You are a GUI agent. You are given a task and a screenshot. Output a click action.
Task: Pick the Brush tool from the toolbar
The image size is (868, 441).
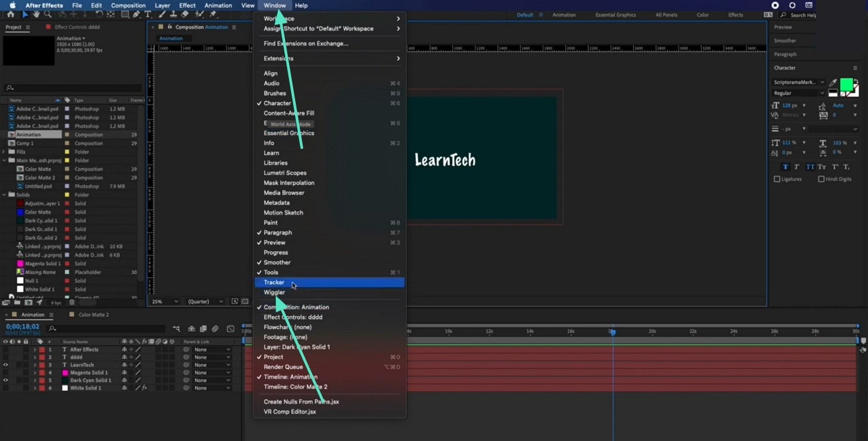coord(162,13)
